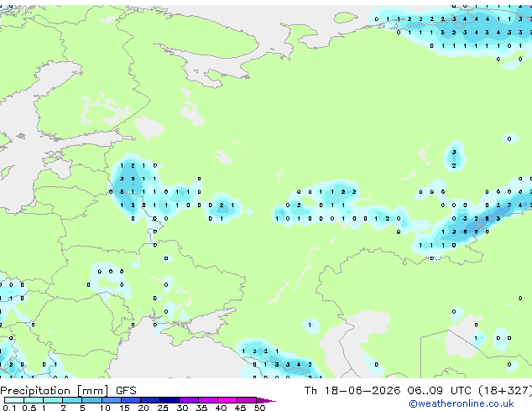Click the 'Precipitation [mm]' title text
The height and width of the screenshot is (411, 532).
point(55,391)
